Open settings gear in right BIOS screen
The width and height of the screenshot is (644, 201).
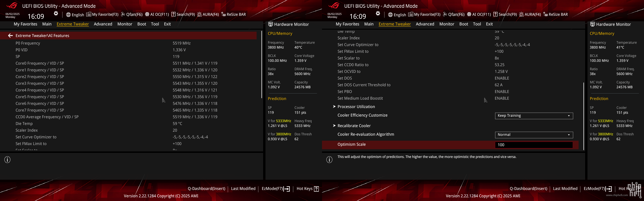(x=378, y=13)
